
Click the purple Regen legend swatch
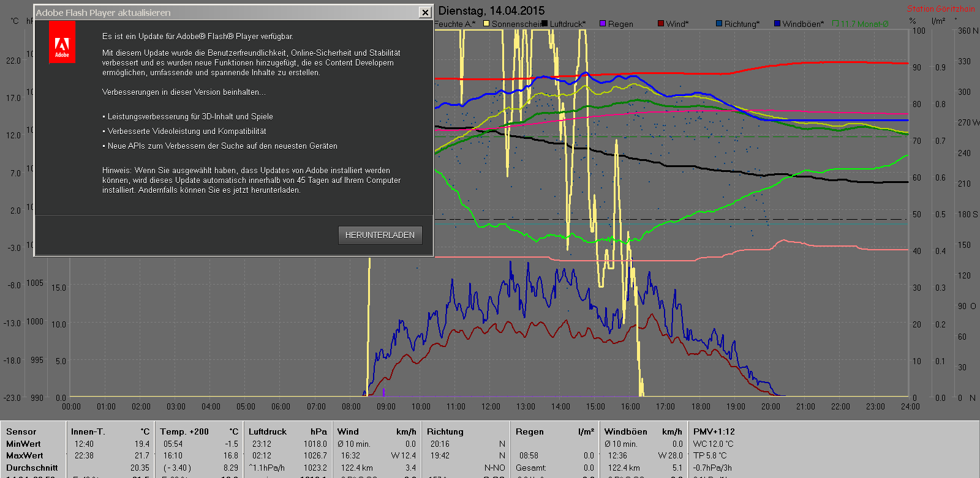[603, 24]
